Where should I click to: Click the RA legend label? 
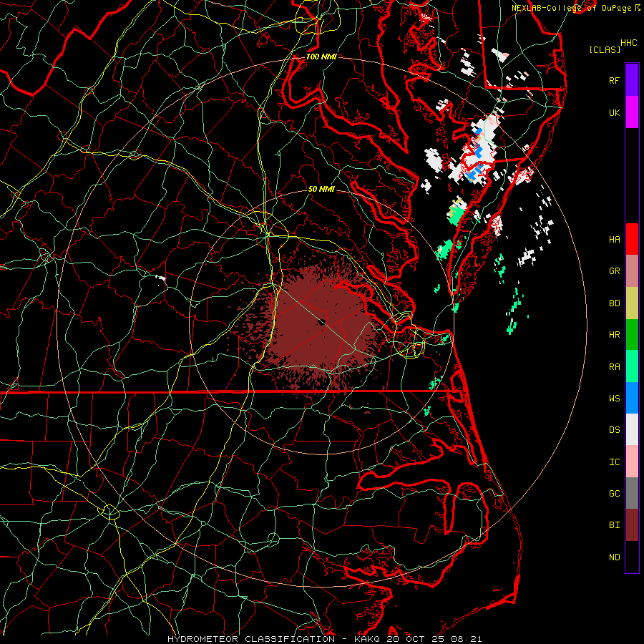[x=614, y=367]
